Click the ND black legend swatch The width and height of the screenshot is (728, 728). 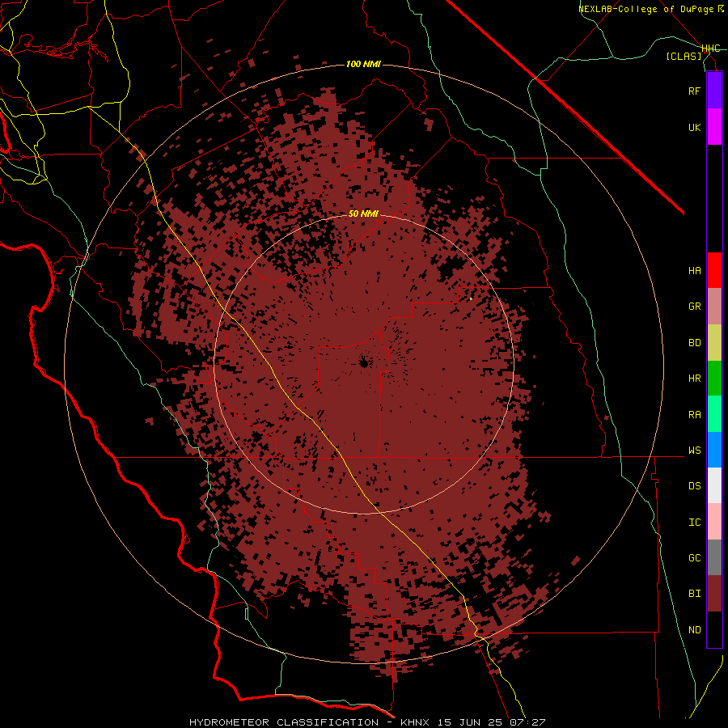[x=714, y=629]
